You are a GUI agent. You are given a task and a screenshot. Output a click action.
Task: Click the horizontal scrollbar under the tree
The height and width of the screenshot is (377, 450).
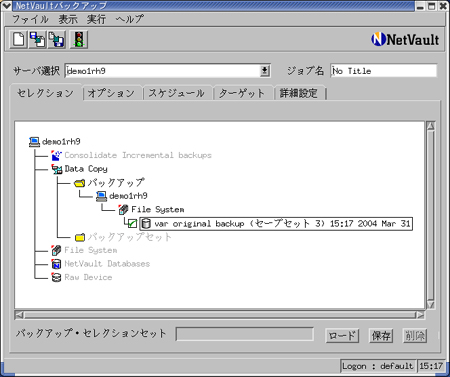click(x=220, y=315)
